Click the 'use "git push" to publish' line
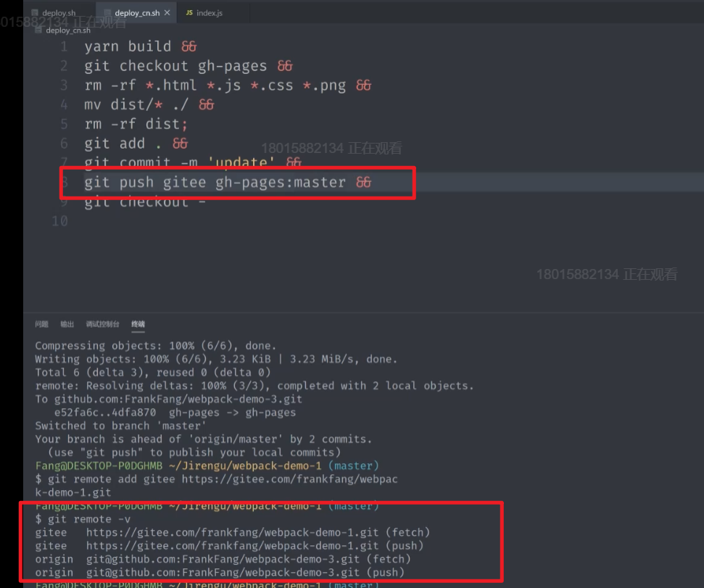704x588 pixels. 194,452
